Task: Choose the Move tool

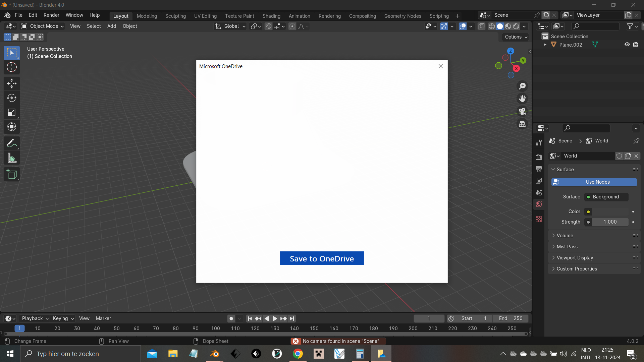Action: point(12,83)
